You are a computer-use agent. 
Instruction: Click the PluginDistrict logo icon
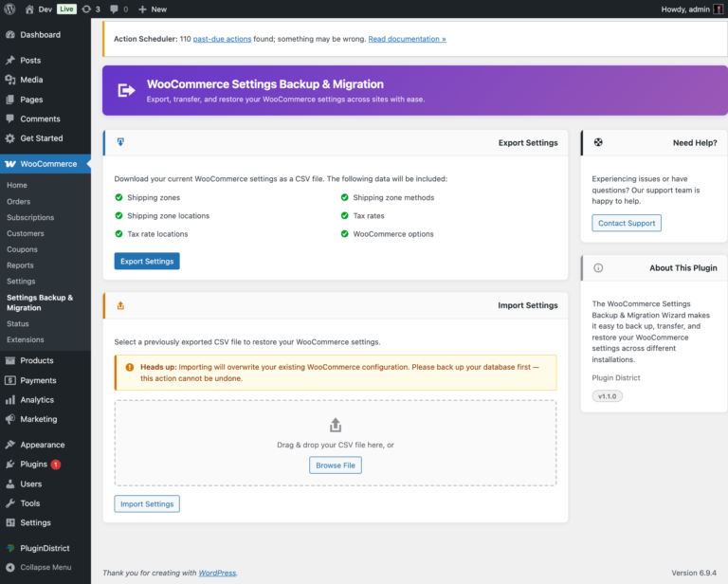point(10,548)
